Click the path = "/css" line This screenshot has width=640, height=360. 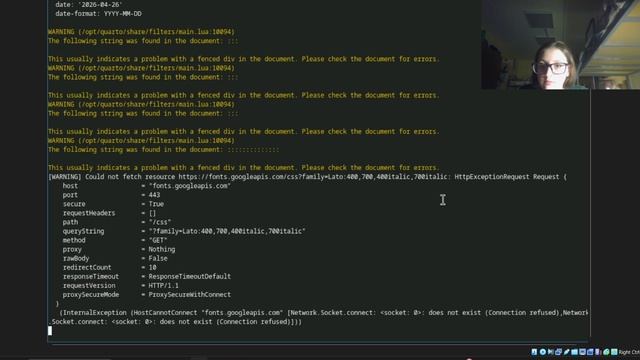[117, 222]
